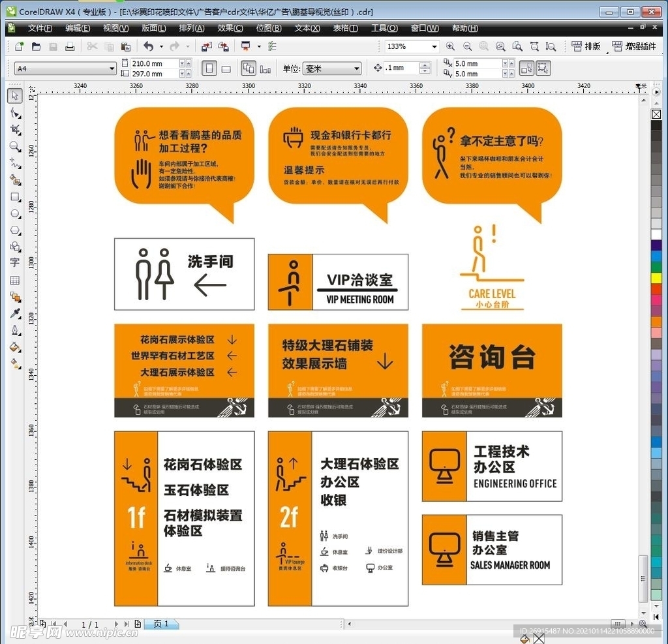The image size is (668, 644).
Task: Open the 位图 menu
Action: tap(268, 28)
